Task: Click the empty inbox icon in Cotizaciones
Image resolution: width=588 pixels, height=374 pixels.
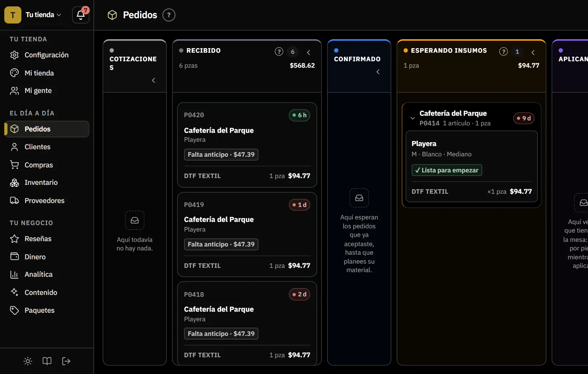Action: click(x=135, y=220)
